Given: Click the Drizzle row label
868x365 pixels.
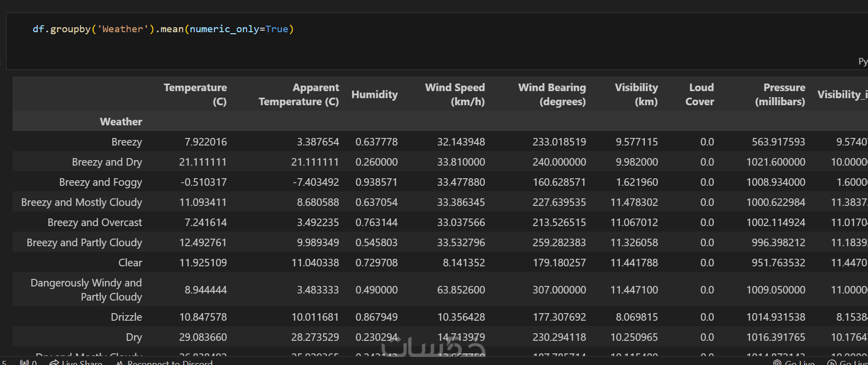Looking at the screenshot, I should point(126,317).
